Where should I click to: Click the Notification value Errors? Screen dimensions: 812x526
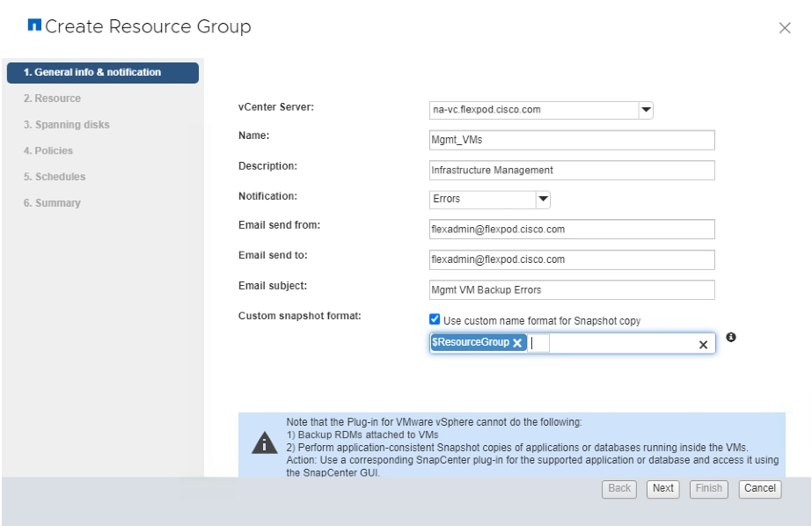(x=446, y=199)
